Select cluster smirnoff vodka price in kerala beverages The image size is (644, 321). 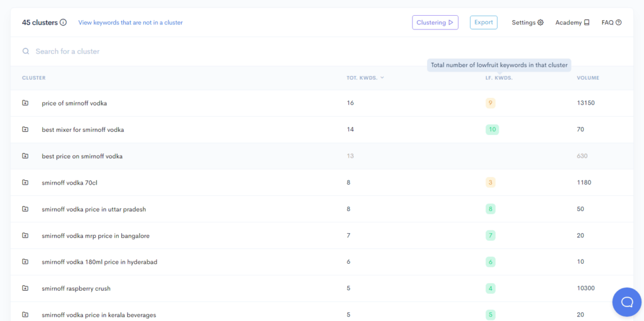click(x=99, y=315)
